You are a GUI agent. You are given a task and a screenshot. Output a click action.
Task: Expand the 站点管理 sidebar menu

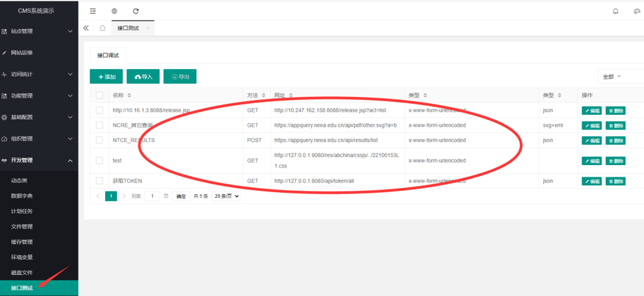[39, 31]
